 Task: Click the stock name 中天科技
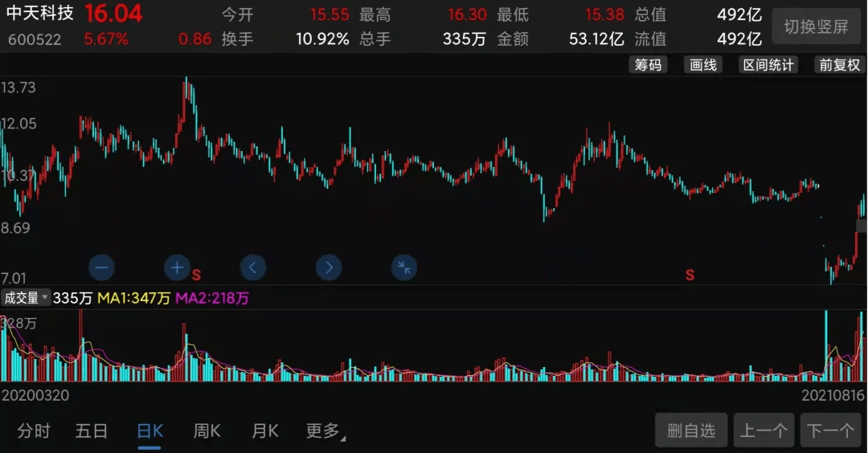click(x=40, y=13)
